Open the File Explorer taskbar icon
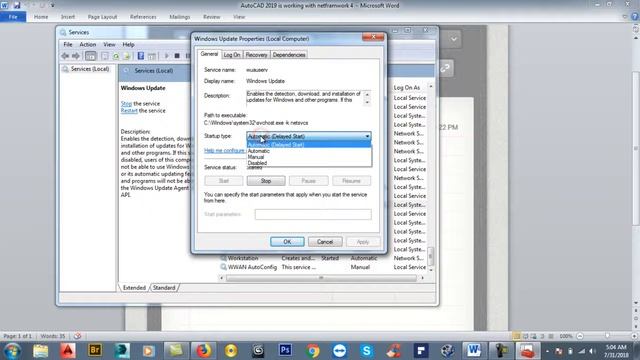640x360 pixels. click(40, 351)
